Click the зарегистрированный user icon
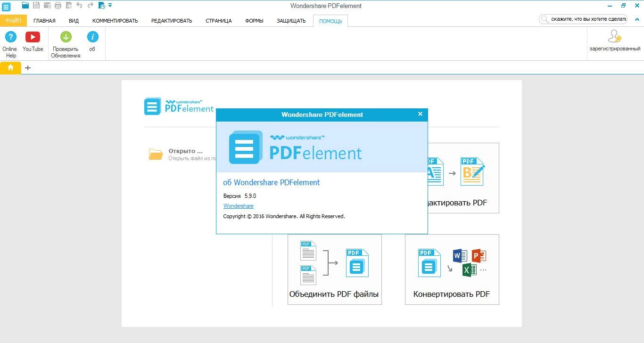The image size is (644, 343). [x=615, y=36]
